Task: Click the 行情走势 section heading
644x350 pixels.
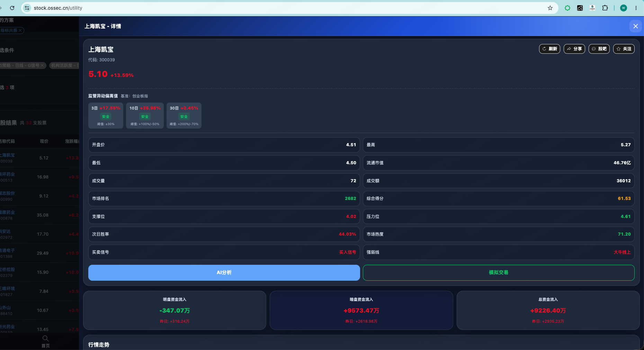Action: (x=99, y=345)
